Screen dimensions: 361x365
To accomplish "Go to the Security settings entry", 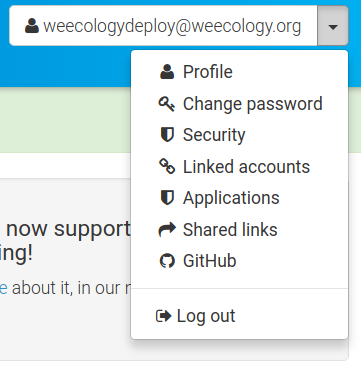I will pyautogui.click(x=240, y=135).
